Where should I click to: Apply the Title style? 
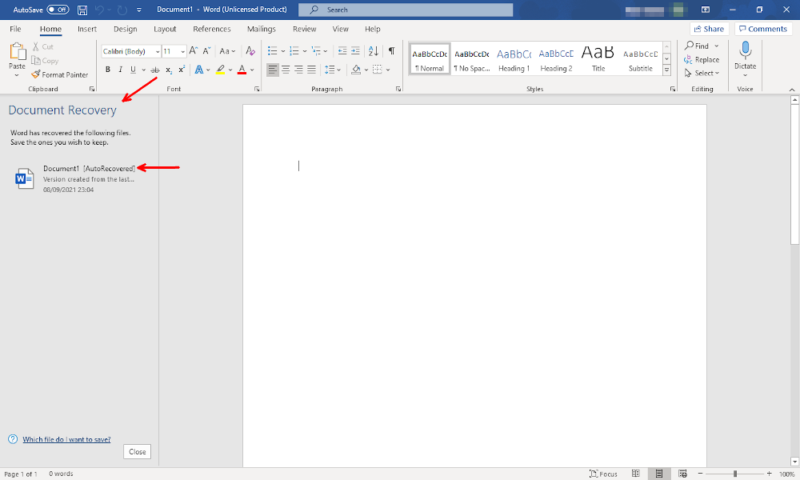(598, 60)
